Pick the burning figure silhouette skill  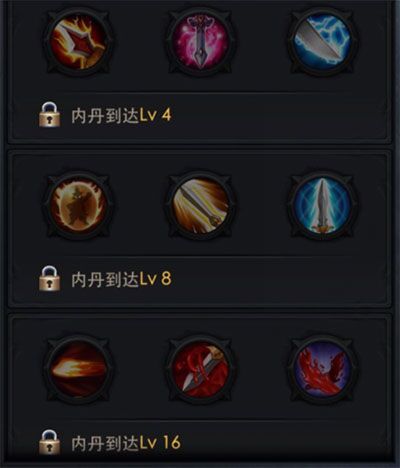[78, 205]
